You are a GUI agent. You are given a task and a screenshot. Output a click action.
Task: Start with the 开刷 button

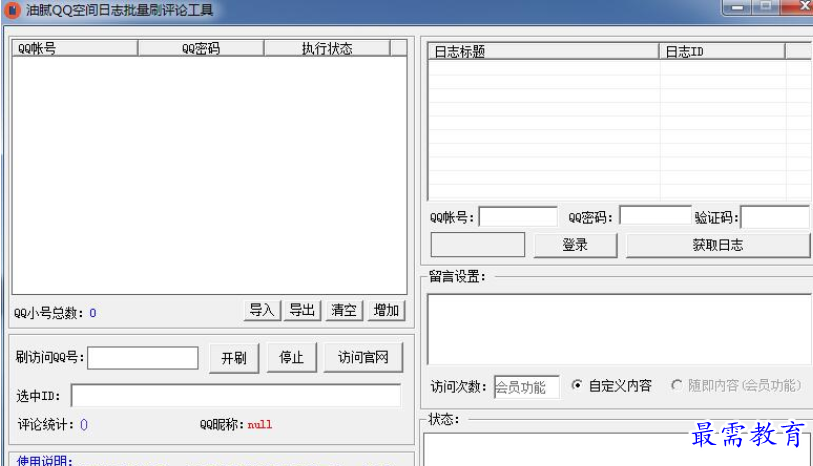tap(234, 358)
